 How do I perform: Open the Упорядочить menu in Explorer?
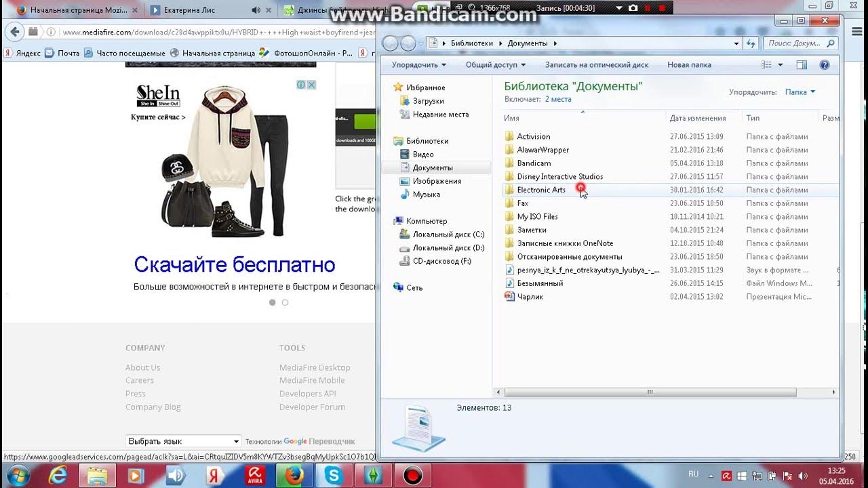419,65
